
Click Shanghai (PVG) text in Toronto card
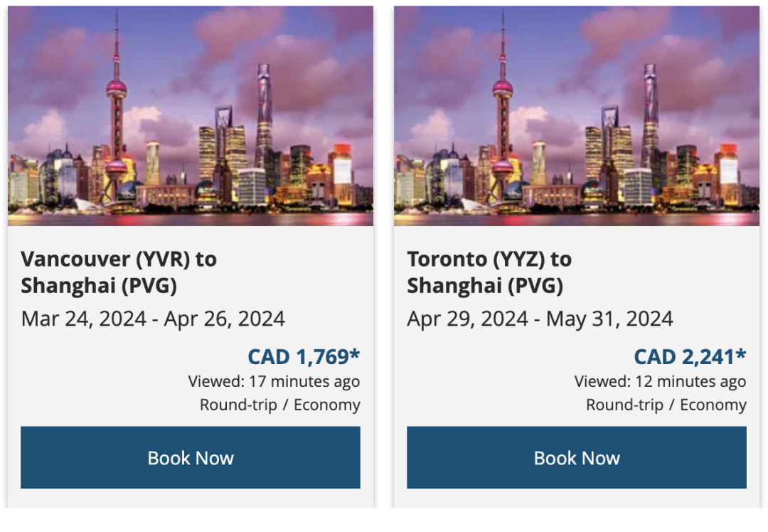tap(485, 286)
